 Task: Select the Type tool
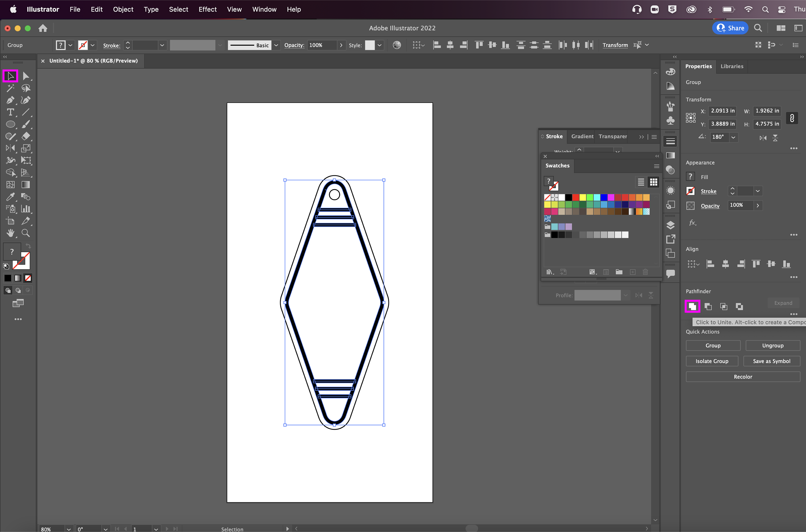(x=10, y=112)
